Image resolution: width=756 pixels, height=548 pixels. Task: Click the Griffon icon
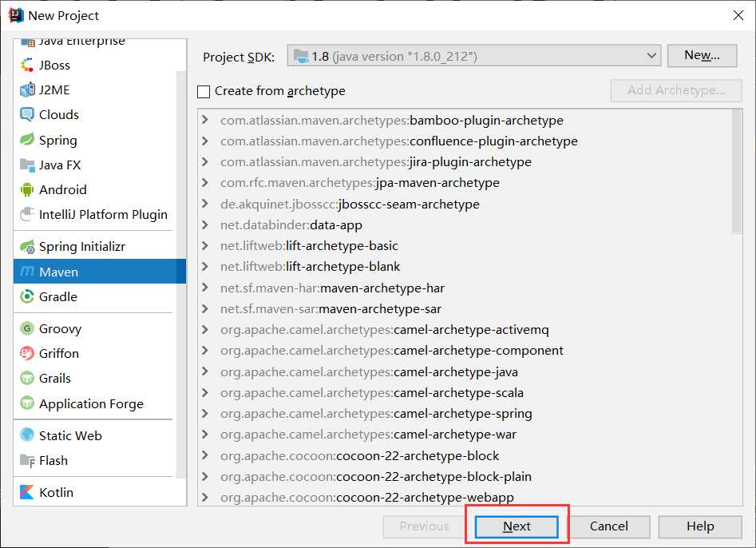27,353
